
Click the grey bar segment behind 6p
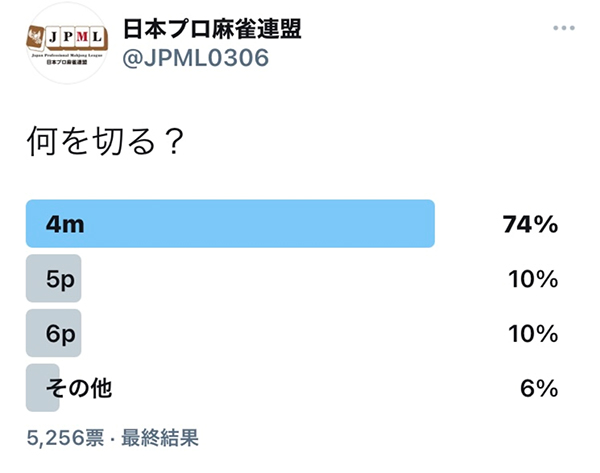54,333
